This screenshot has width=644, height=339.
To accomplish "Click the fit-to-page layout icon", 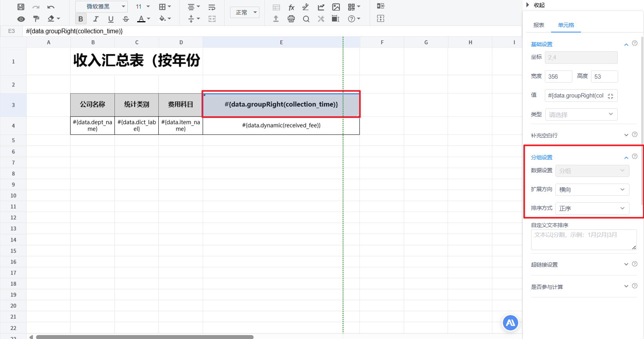I will pyautogui.click(x=381, y=18).
